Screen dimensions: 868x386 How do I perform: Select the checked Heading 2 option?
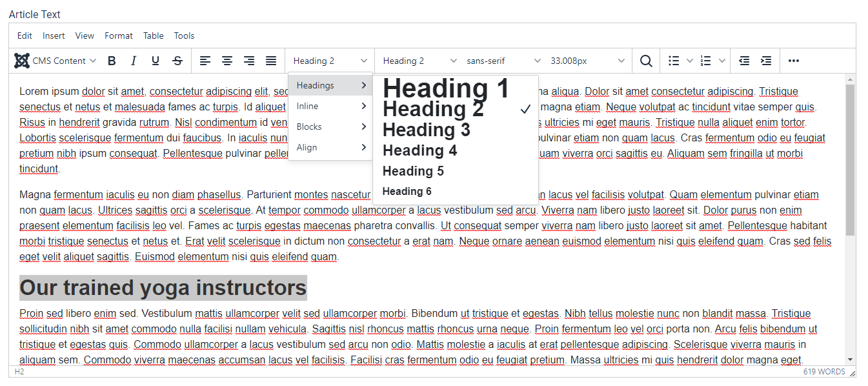pyautogui.click(x=456, y=109)
